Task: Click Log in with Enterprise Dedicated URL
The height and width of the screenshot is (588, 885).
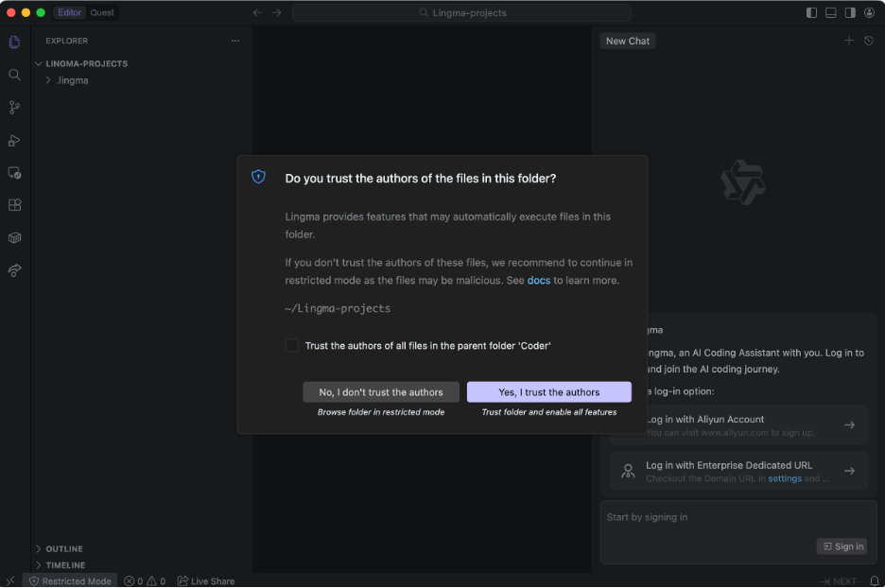Action: (x=738, y=471)
